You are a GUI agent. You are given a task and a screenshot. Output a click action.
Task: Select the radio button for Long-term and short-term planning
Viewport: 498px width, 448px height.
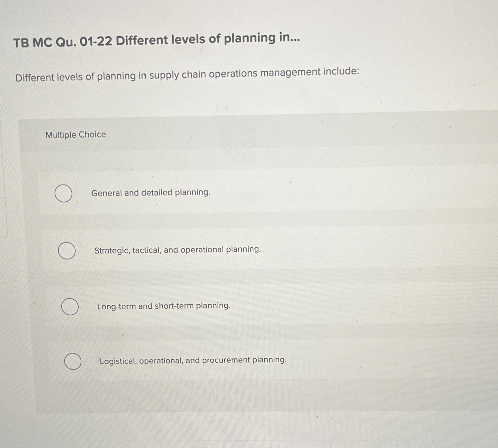(x=70, y=306)
